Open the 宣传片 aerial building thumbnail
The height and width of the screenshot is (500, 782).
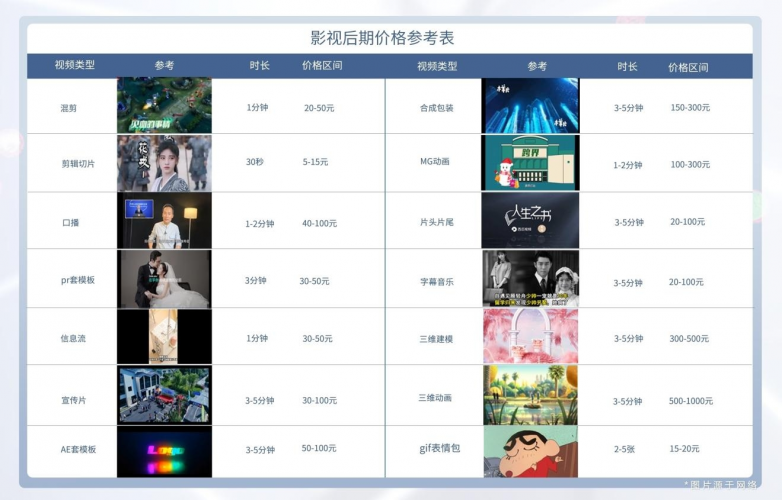164,395
